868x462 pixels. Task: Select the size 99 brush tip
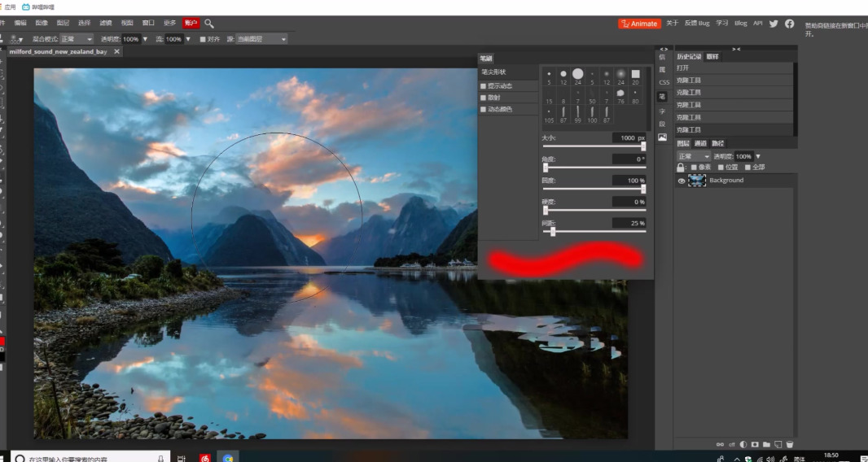[x=577, y=115]
